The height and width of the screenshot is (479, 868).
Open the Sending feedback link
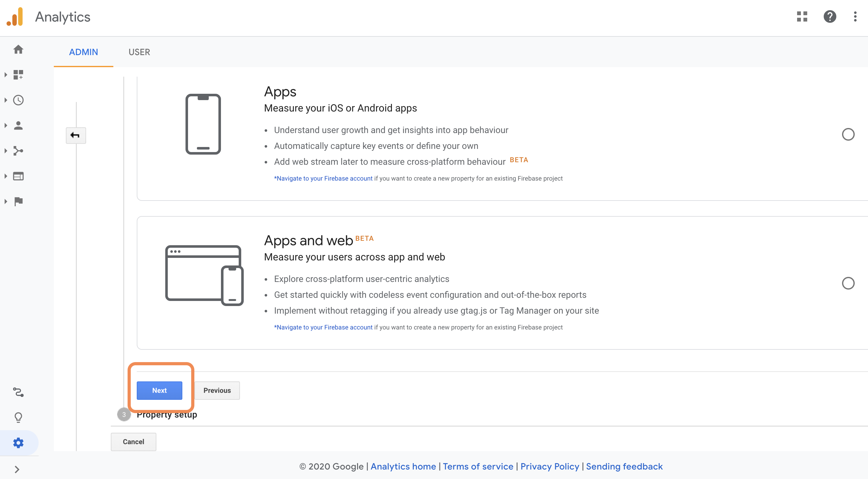(x=624, y=466)
